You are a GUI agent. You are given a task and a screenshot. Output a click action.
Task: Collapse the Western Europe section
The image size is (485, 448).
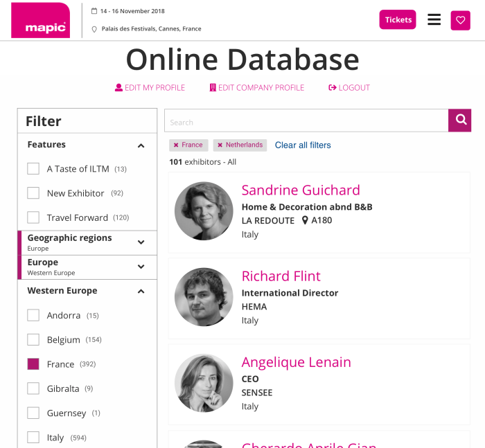point(141,292)
